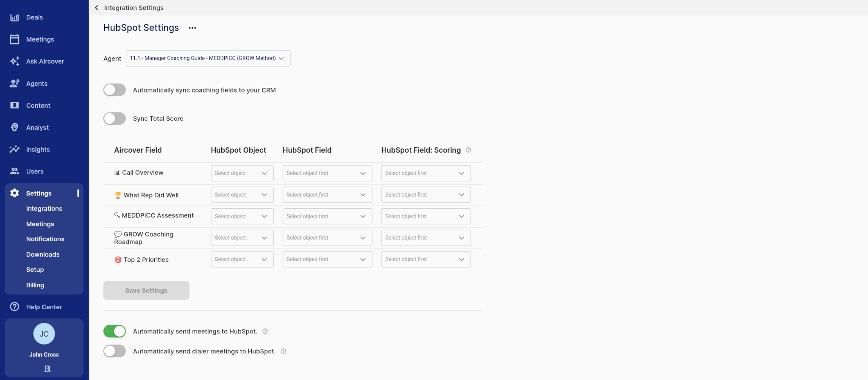Click the HubSpot Settings heading

141,28
